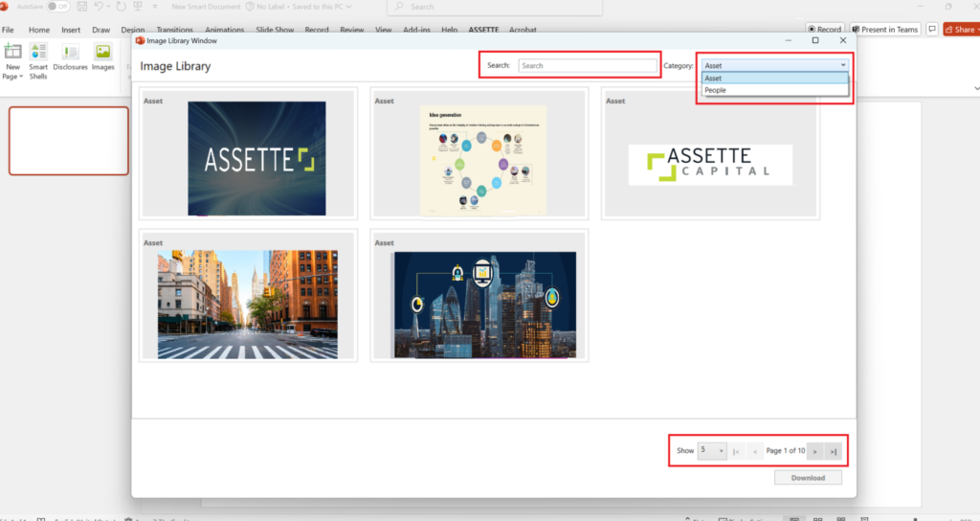The width and height of the screenshot is (980, 521).
Task: Switch to the Insert tab
Action: pos(71,30)
